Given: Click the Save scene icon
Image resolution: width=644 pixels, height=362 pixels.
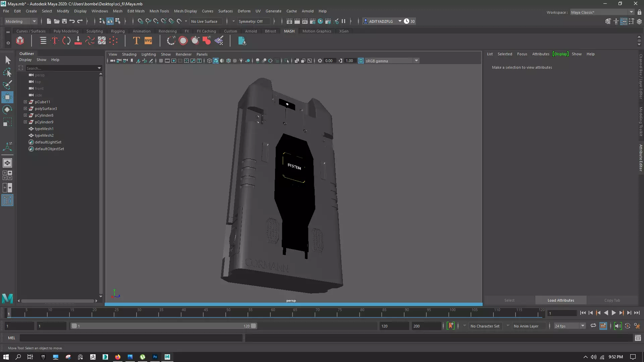Looking at the screenshot, I should pyautogui.click(x=64, y=21).
